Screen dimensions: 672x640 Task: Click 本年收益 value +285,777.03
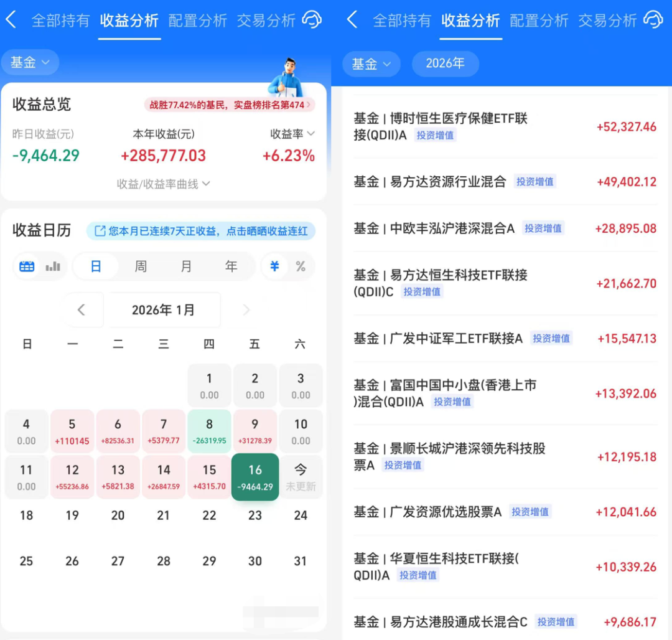pyautogui.click(x=163, y=156)
